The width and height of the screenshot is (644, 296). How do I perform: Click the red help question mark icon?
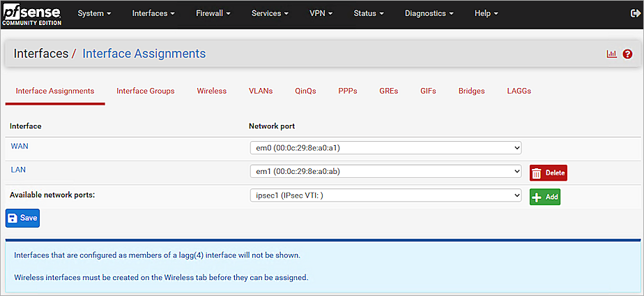[627, 54]
